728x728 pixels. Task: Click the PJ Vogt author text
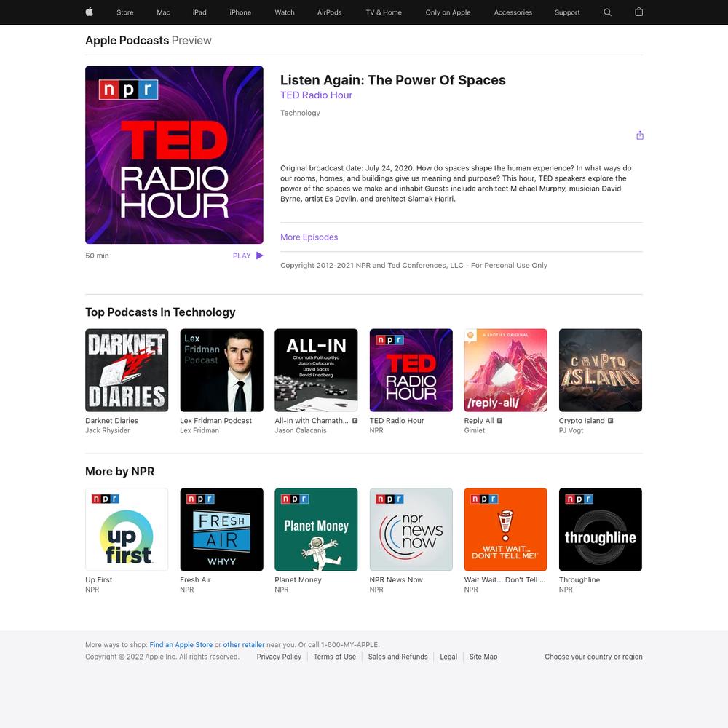[x=571, y=430]
